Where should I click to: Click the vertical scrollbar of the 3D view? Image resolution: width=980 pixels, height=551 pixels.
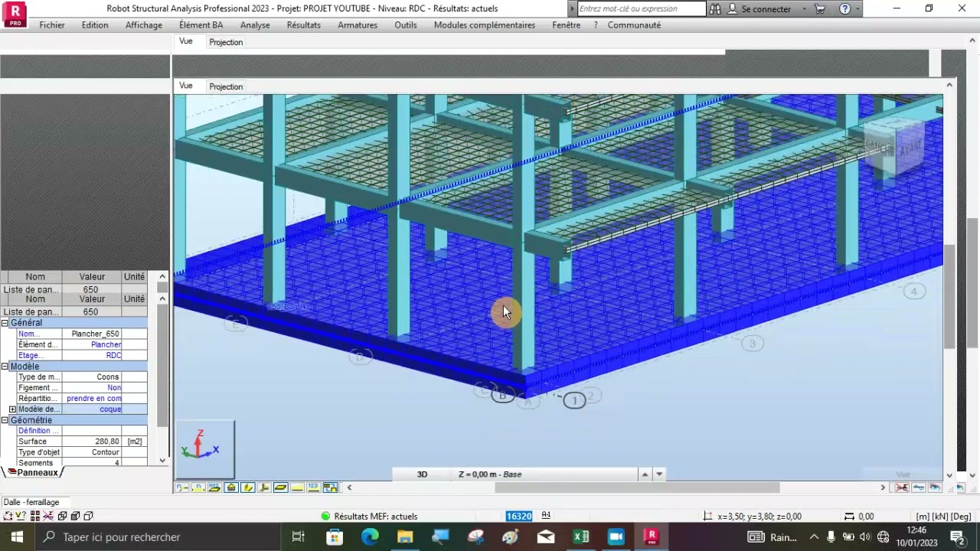click(x=949, y=297)
